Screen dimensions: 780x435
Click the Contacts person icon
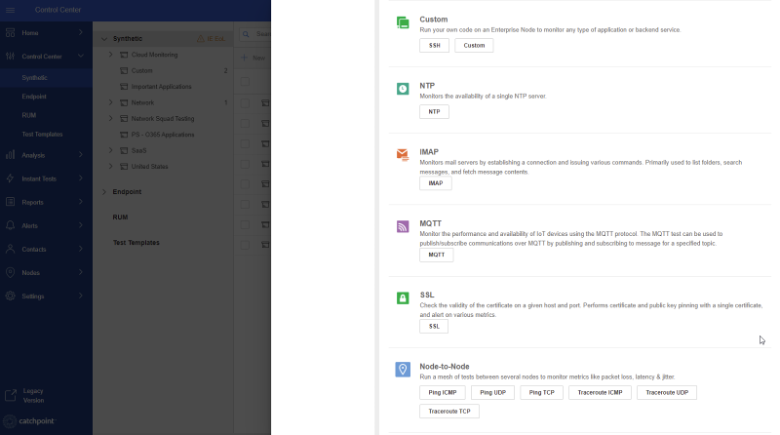10,249
